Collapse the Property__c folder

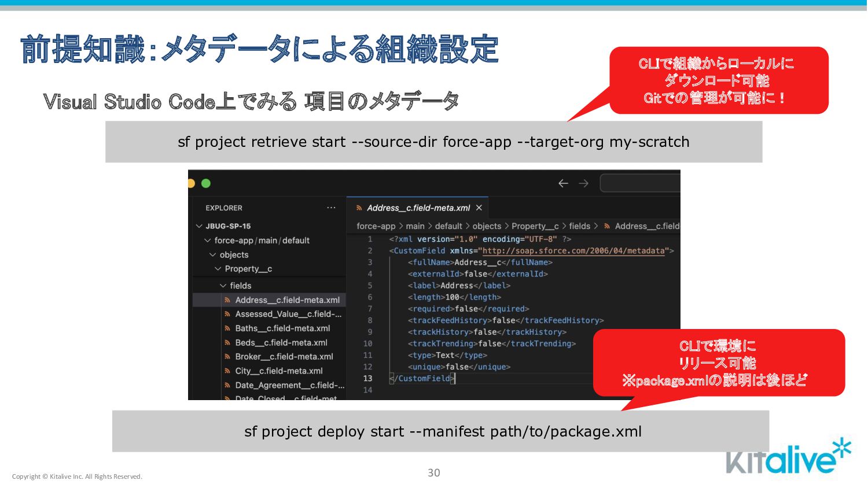click(x=218, y=269)
